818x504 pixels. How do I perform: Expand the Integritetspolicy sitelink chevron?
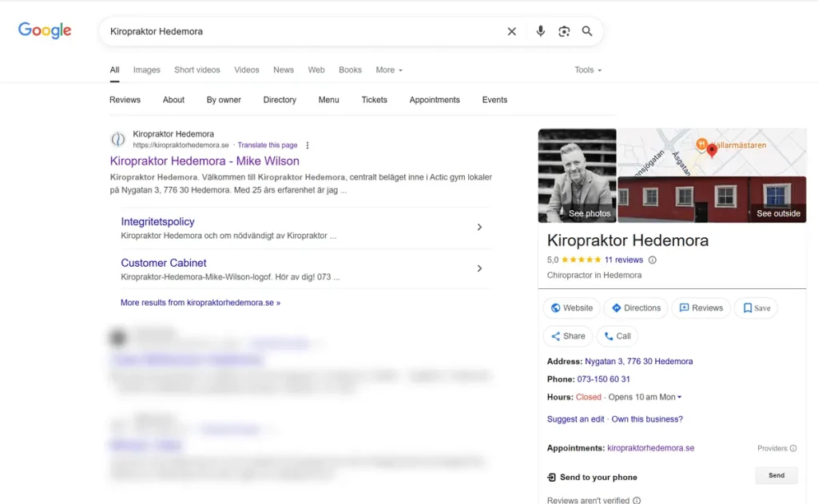coord(479,227)
